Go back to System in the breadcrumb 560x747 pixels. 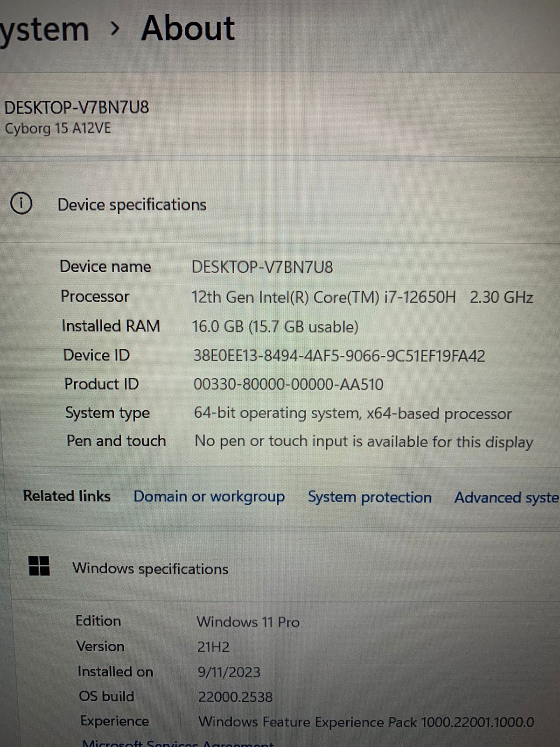point(44,29)
